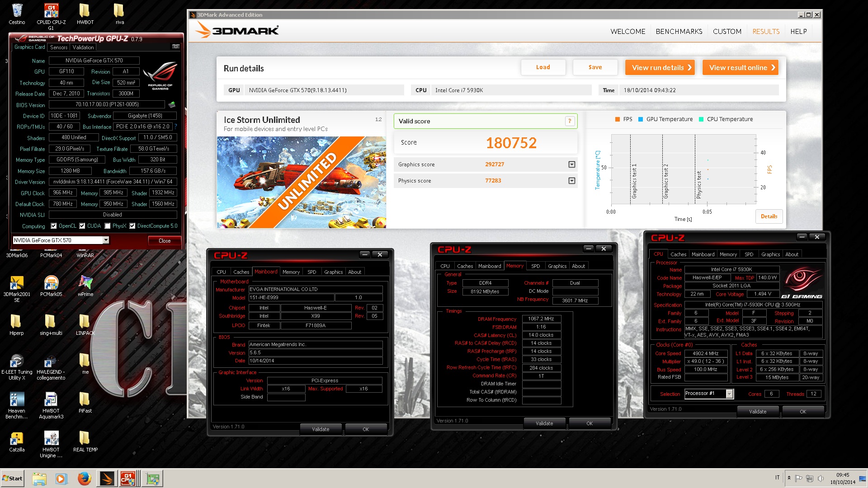Open the CUSTOM tab in 3DMark
Viewport: 868px width, 488px height.
point(727,32)
